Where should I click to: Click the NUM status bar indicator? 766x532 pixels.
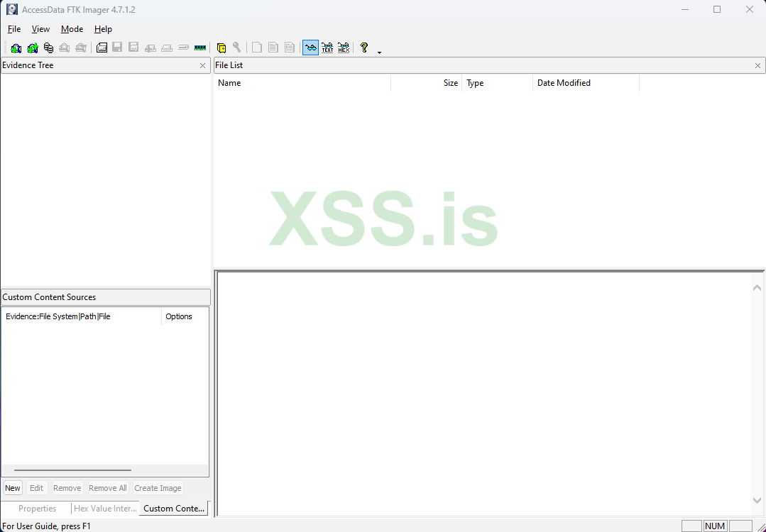tap(715, 526)
